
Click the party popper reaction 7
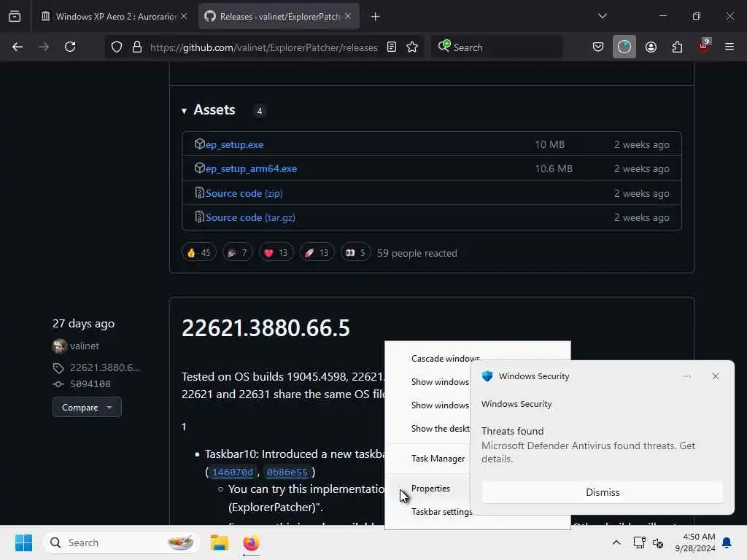[238, 253]
